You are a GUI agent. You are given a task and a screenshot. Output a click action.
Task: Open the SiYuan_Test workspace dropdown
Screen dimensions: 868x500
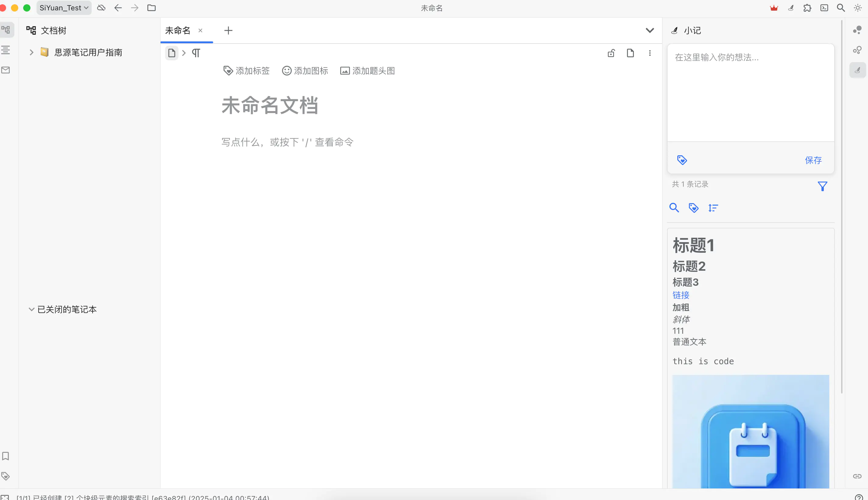click(64, 8)
